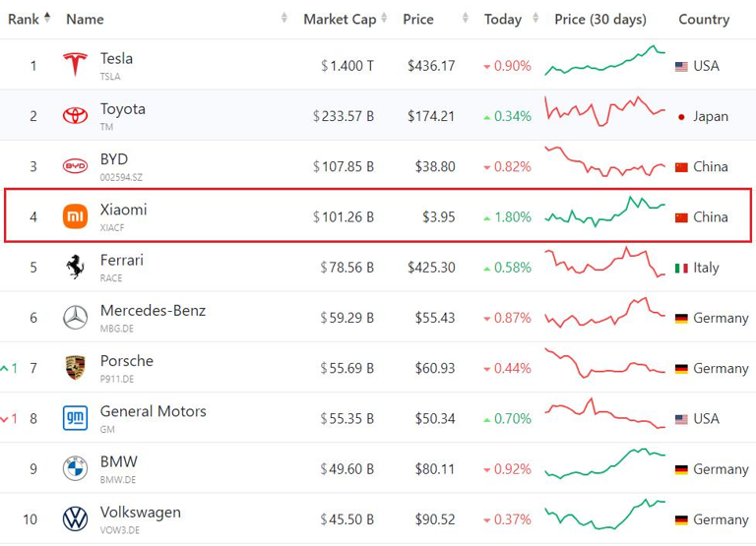Click the Xiaomi MI logo icon
Screen dimensions: 756x546
pyautogui.click(x=75, y=216)
